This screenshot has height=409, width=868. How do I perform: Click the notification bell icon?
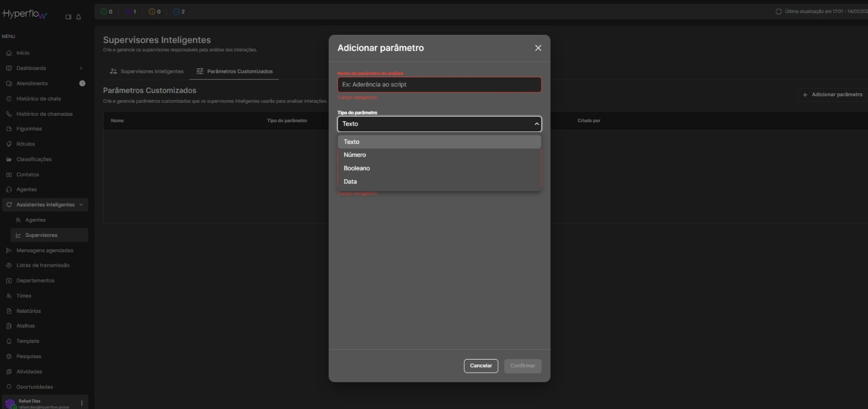pyautogui.click(x=79, y=17)
